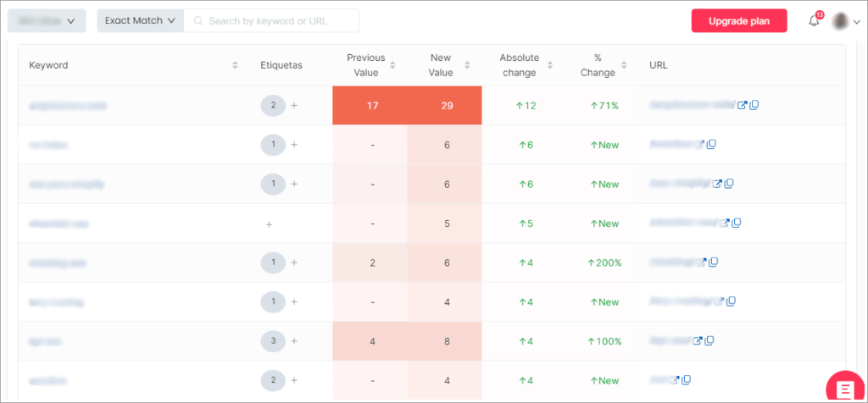Add tag plus icon beside the 3 tags badge
Screen dimensions: 868x403
click(x=294, y=341)
